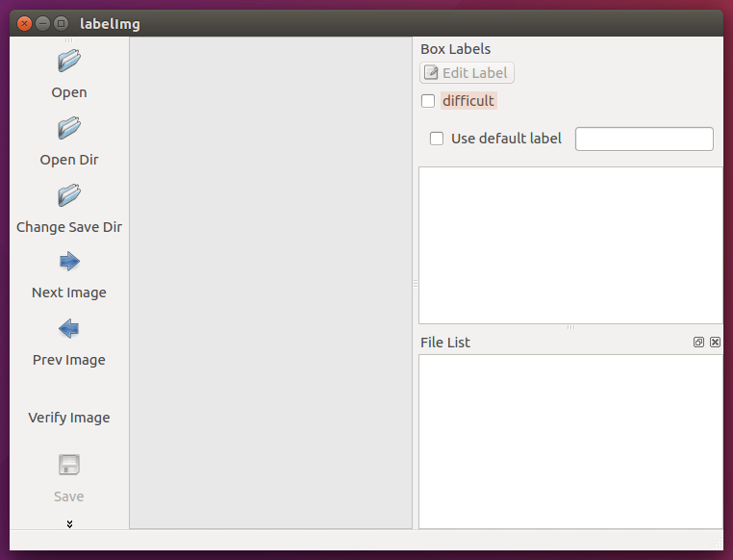Toggle the difficult checkbox
The image size is (733, 560).
428,101
